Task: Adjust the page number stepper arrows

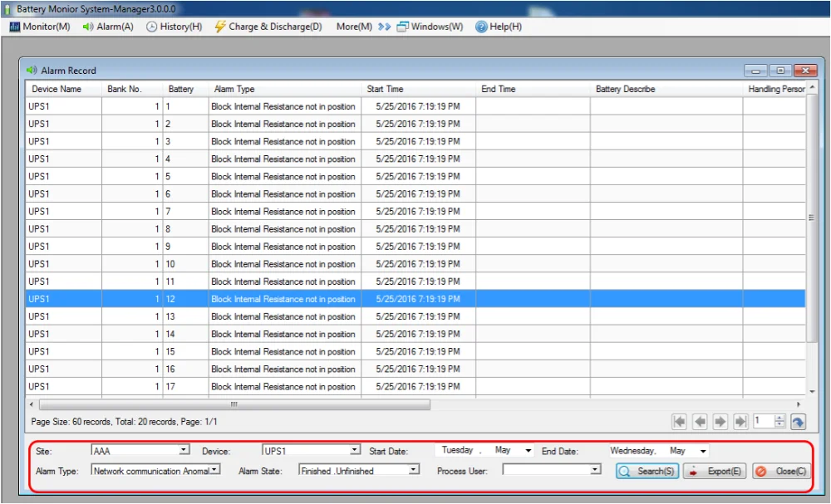Action: pyautogui.click(x=779, y=421)
